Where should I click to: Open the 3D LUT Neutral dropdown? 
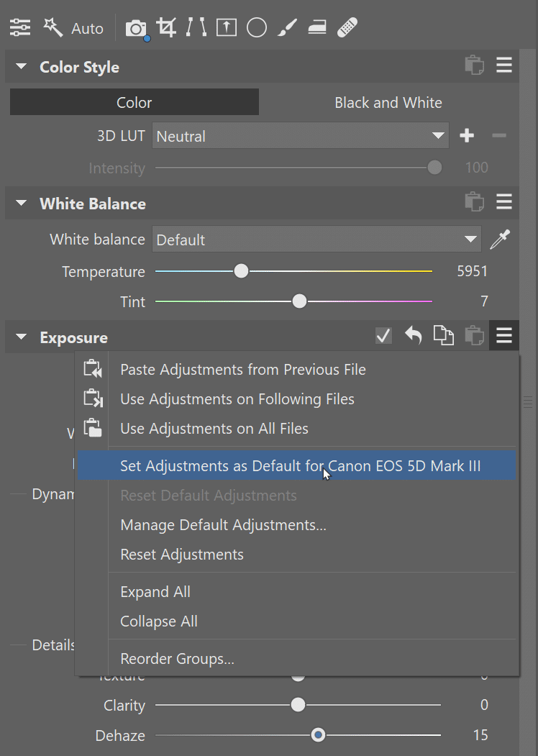point(300,135)
